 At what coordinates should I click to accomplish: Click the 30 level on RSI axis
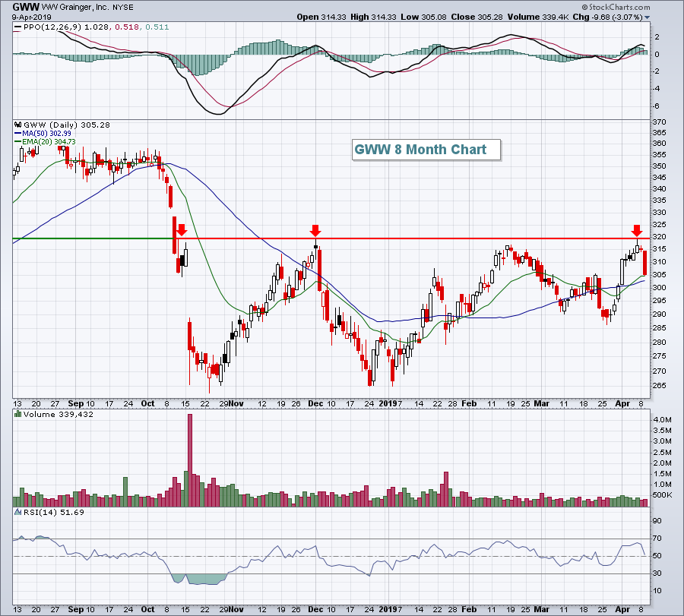point(657,573)
